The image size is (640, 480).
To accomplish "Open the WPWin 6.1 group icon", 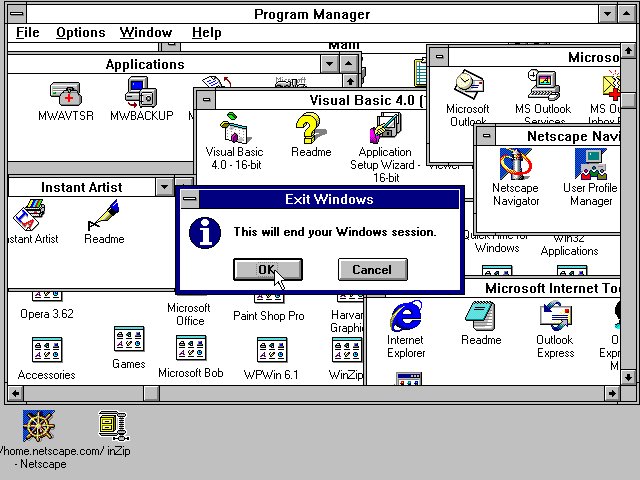I will [272, 350].
